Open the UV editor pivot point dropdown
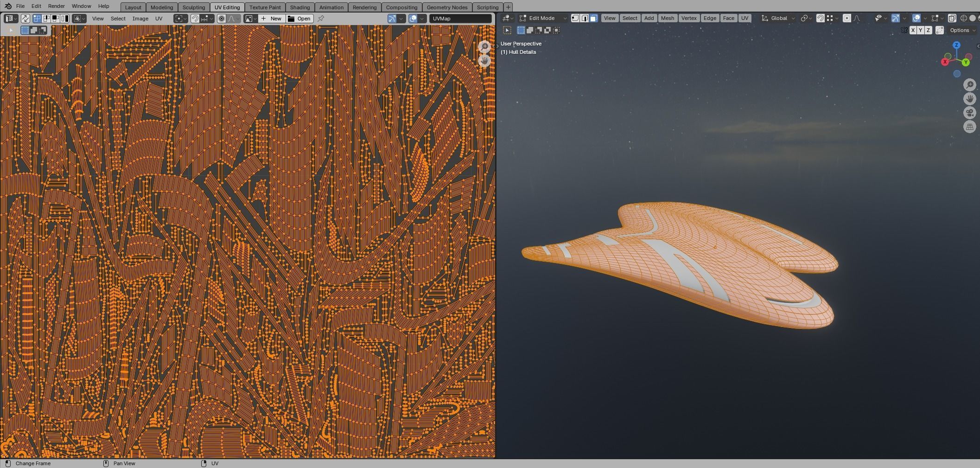This screenshot has height=468, width=980. 181,19
